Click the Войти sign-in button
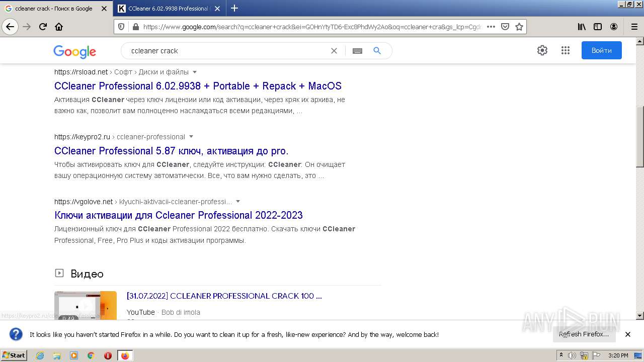The image size is (644, 362). [601, 50]
